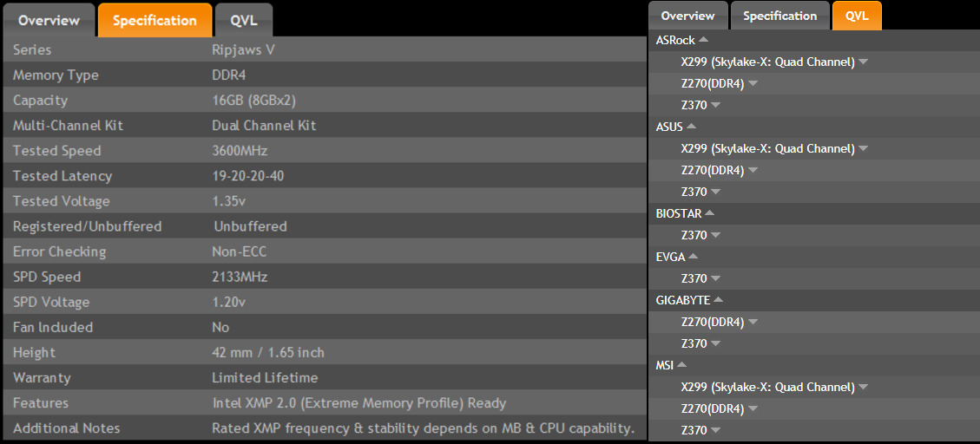Expand X299 Quad Channel under ASRock
The image size is (980, 444).
pyautogui.click(x=863, y=62)
